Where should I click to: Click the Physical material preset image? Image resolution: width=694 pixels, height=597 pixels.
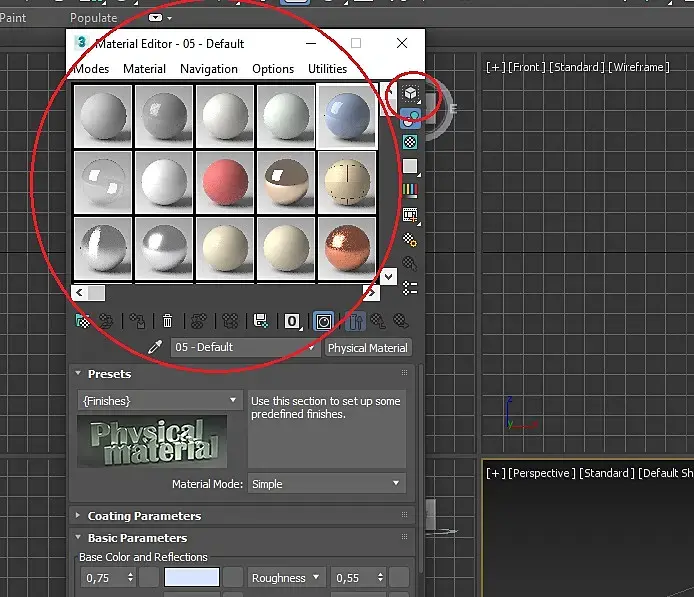coord(152,441)
